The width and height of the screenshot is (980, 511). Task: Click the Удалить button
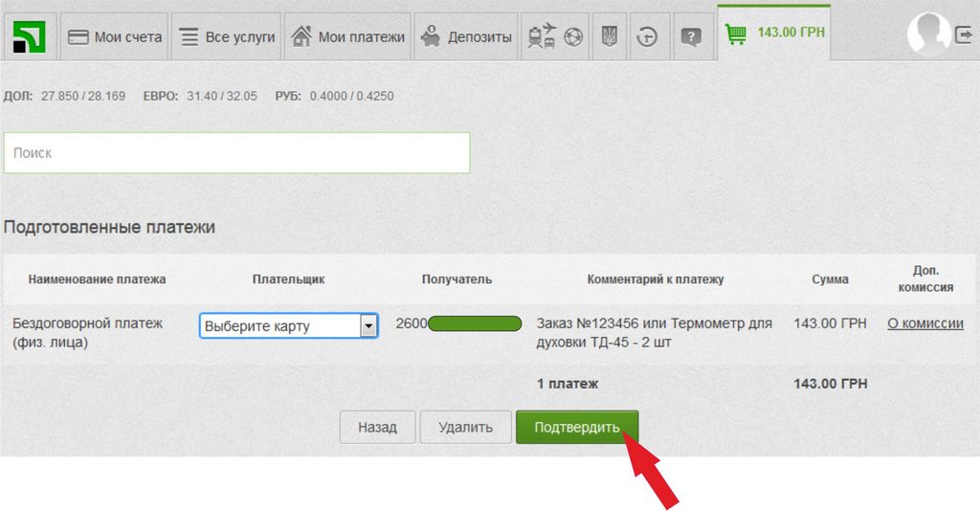click(x=466, y=428)
